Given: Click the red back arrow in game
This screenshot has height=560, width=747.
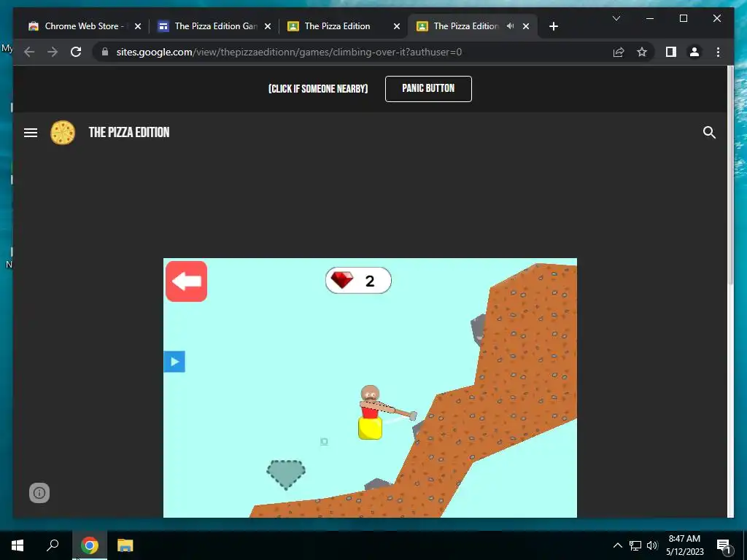Looking at the screenshot, I should [186, 281].
